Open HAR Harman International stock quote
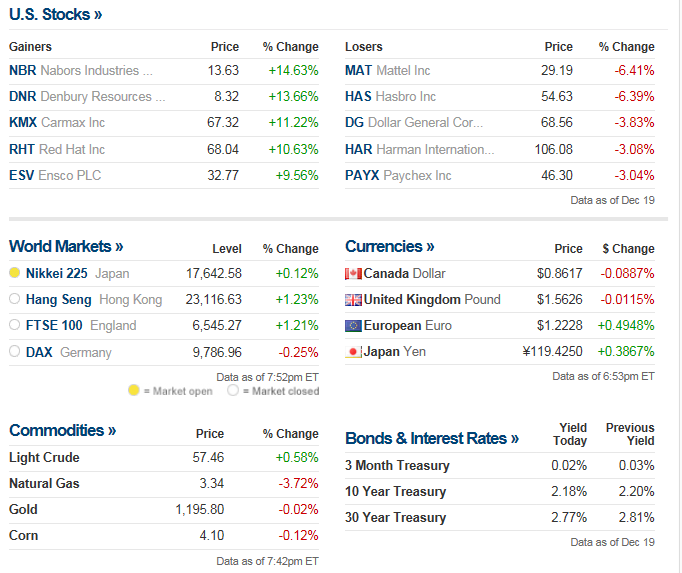The width and height of the screenshot is (682, 573). tap(420, 150)
